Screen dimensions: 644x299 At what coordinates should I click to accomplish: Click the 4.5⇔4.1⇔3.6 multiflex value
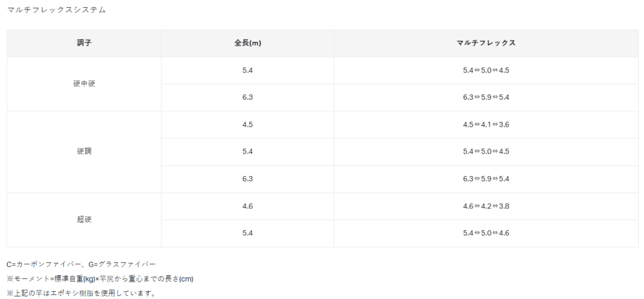tap(486, 125)
